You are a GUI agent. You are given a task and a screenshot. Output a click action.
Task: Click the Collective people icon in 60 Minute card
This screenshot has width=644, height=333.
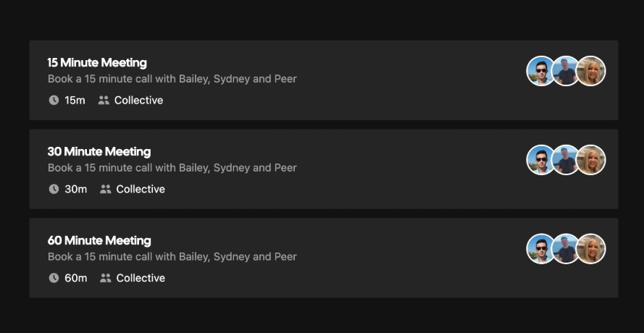(x=106, y=278)
